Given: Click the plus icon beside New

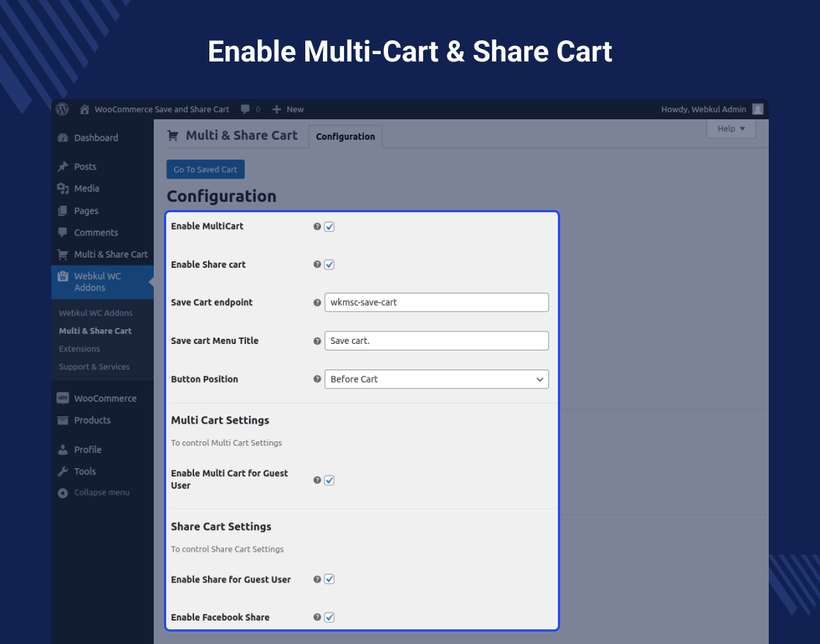Looking at the screenshot, I should tap(277, 109).
